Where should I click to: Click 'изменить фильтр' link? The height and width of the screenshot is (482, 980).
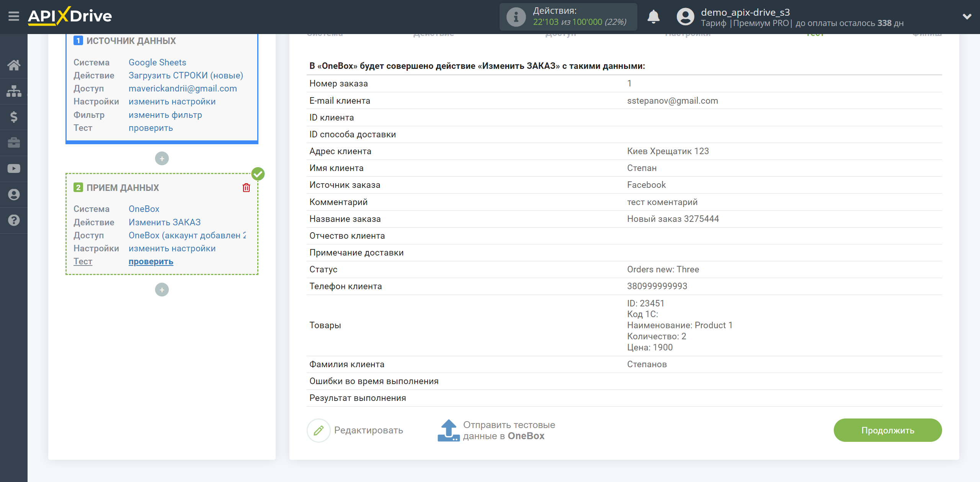(165, 115)
